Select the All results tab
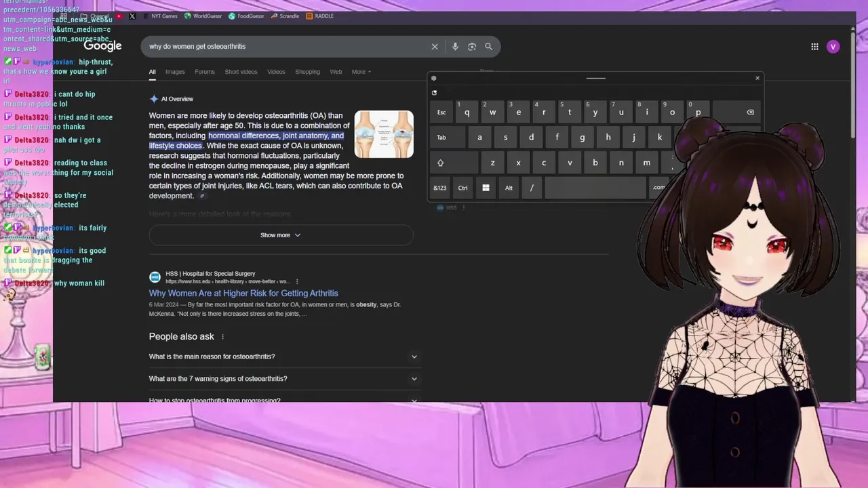The height and width of the screenshot is (488, 868). click(x=152, y=72)
